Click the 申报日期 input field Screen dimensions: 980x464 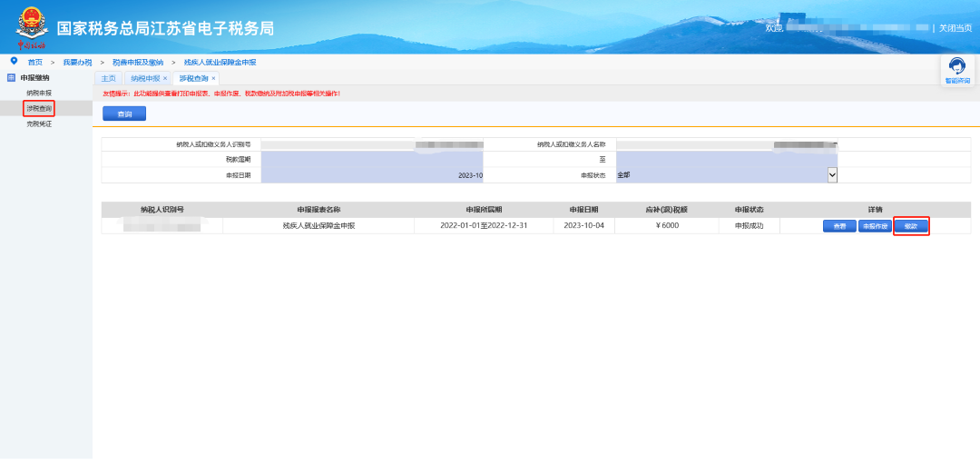click(372, 174)
